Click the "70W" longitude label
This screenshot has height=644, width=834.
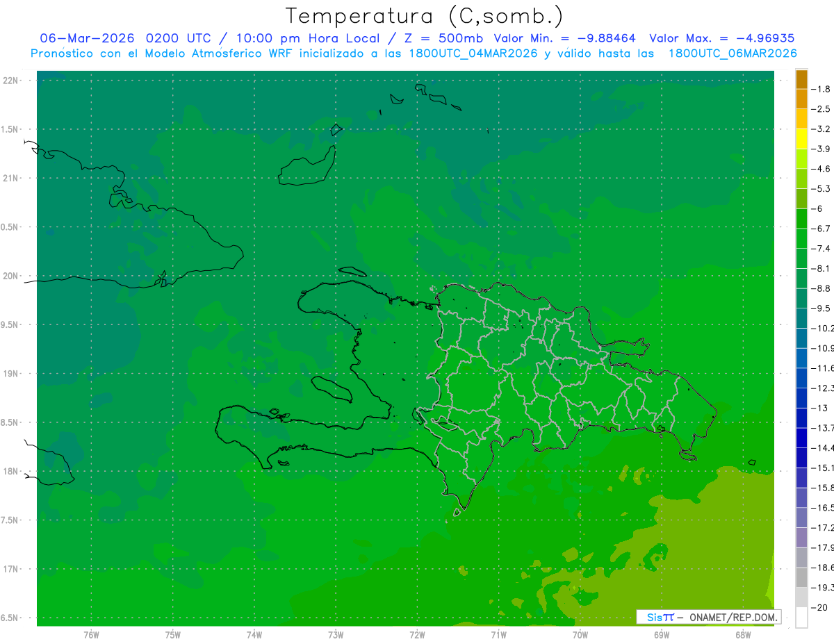(580, 634)
